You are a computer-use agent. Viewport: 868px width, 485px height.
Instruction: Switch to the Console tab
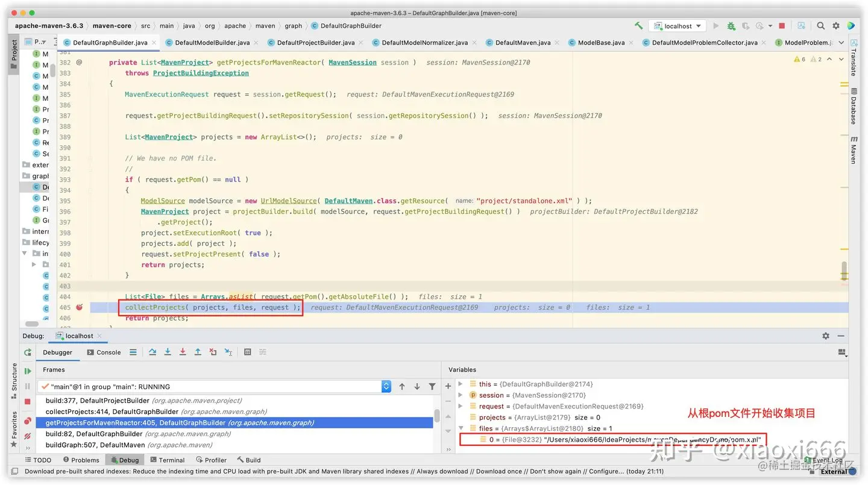point(104,352)
